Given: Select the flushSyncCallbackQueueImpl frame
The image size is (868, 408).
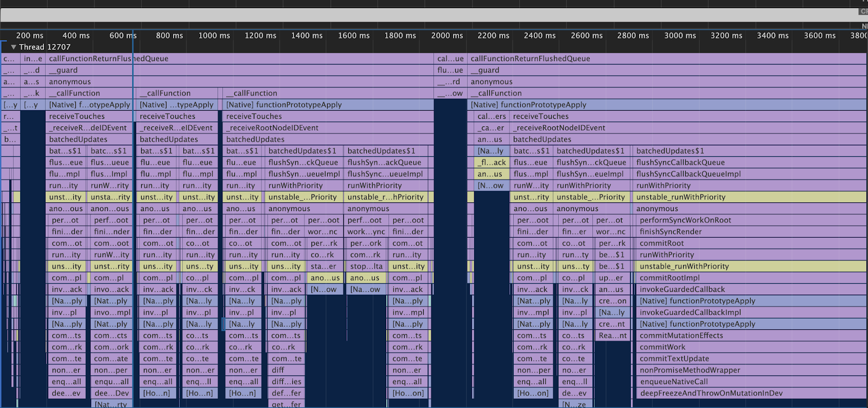Looking at the screenshot, I should pos(749,174).
